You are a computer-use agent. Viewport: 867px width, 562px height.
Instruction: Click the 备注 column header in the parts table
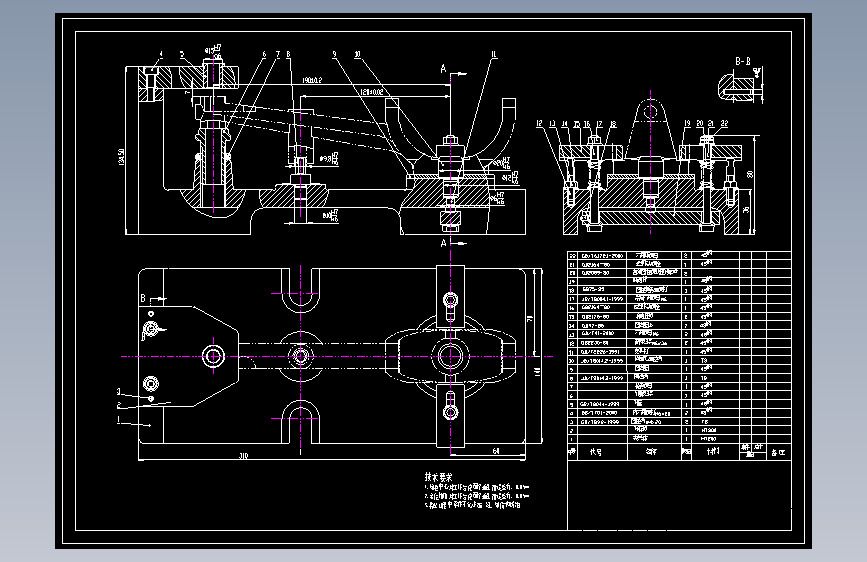778,452
